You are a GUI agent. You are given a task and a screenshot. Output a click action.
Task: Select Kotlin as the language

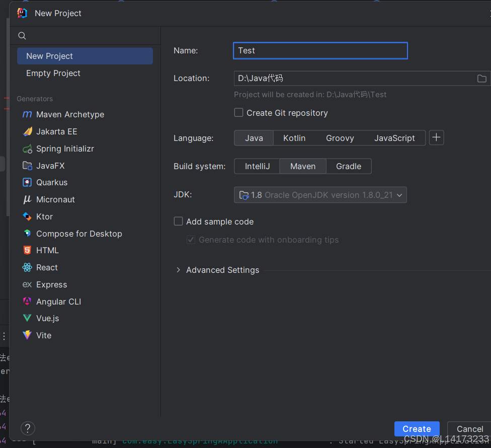294,138
